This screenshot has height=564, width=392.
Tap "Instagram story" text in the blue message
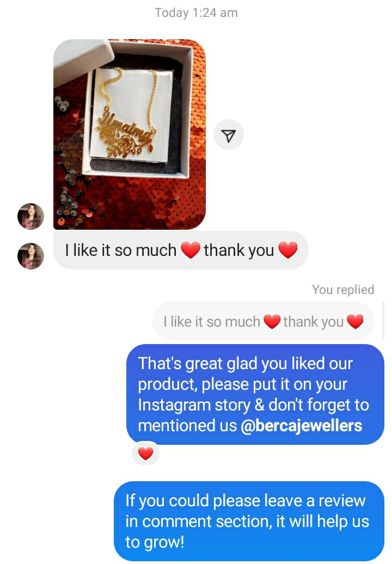pos(194,405)
